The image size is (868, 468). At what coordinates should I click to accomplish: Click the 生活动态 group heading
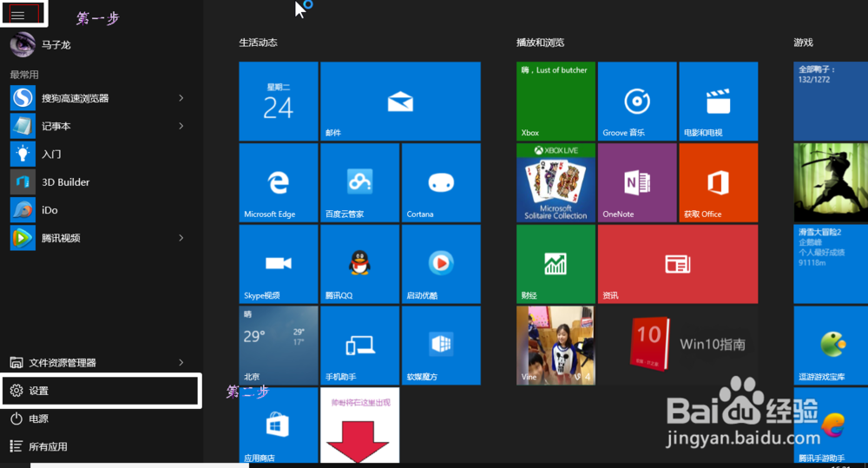coord(258,43)
